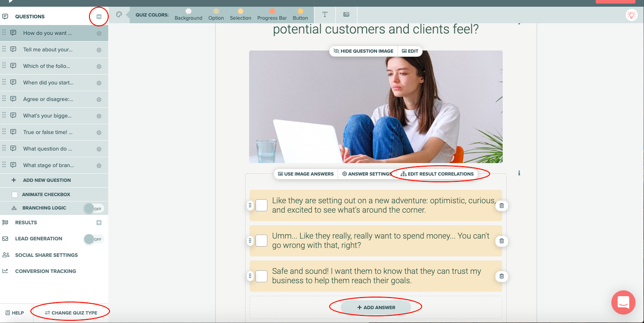Screen dimensions: 644x323
Task: Tick checkbox for "Like they are setting out" answer
Action: click(261, 206)
